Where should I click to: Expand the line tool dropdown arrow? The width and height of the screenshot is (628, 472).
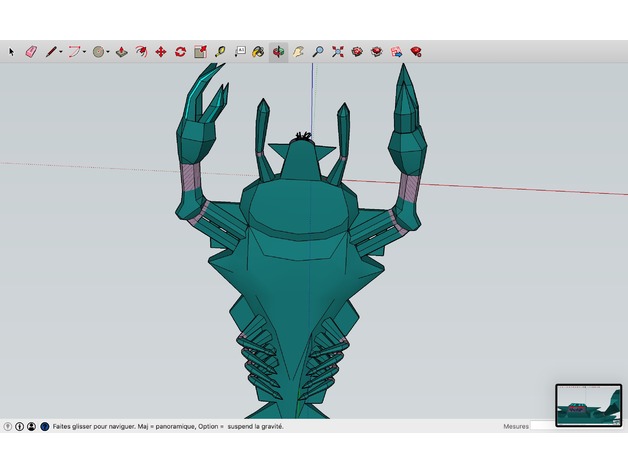tap(60, 52)
